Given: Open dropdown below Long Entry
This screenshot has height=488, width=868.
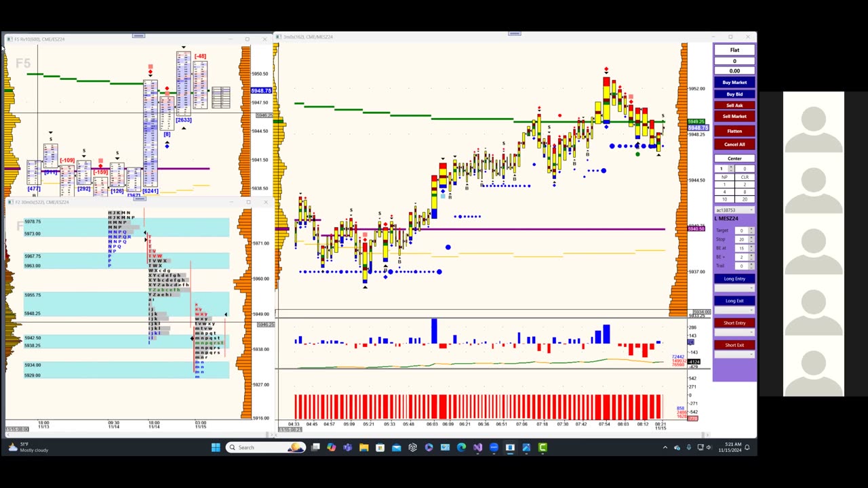Looking at the screenshot, I should [x=734, y=288].
